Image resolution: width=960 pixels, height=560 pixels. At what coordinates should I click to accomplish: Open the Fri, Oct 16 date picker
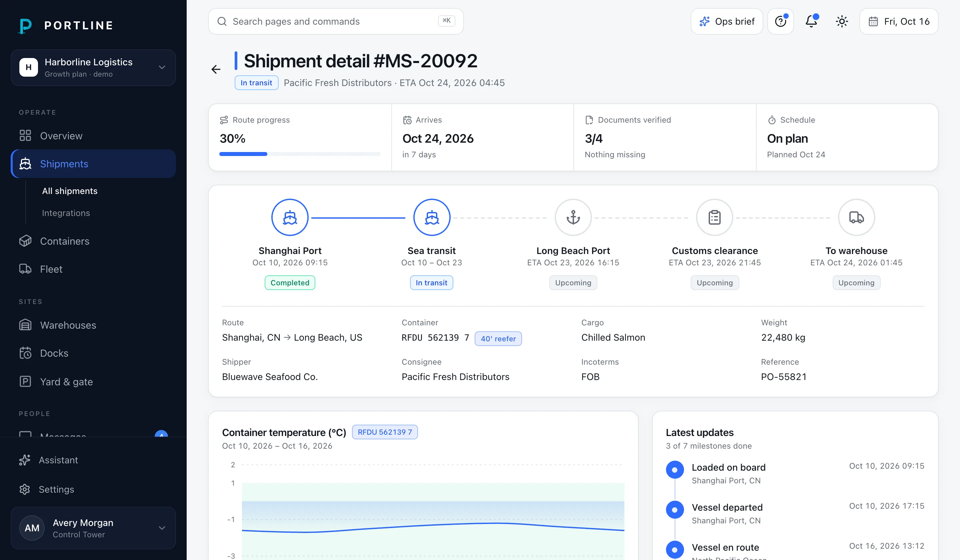click(x=899, y=21)
